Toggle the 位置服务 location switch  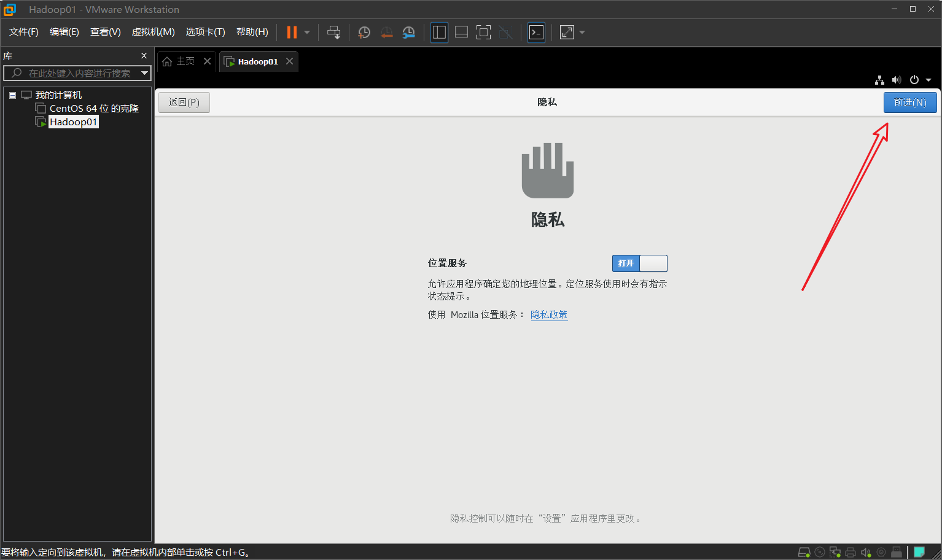click(639, 263)
